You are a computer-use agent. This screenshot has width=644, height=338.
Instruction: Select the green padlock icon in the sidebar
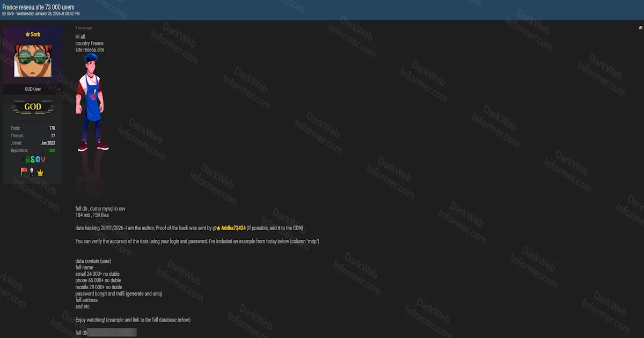click(x=28, y=159)
